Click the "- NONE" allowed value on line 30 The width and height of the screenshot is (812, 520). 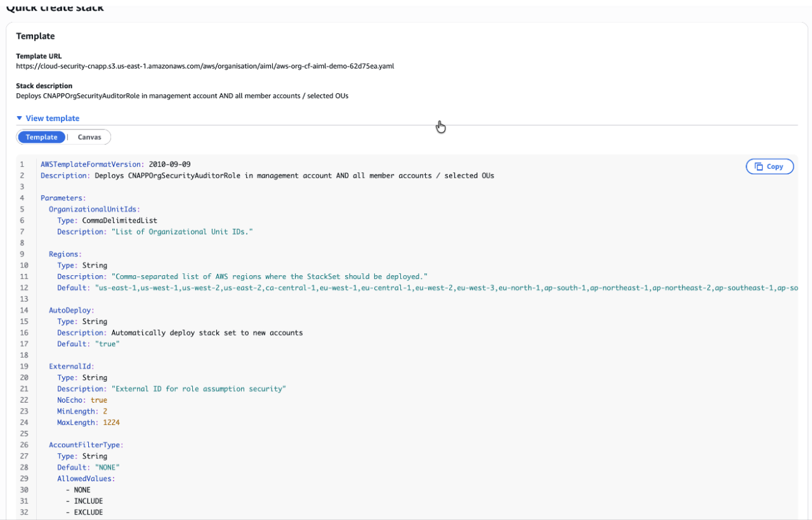(x=78, y=490)
